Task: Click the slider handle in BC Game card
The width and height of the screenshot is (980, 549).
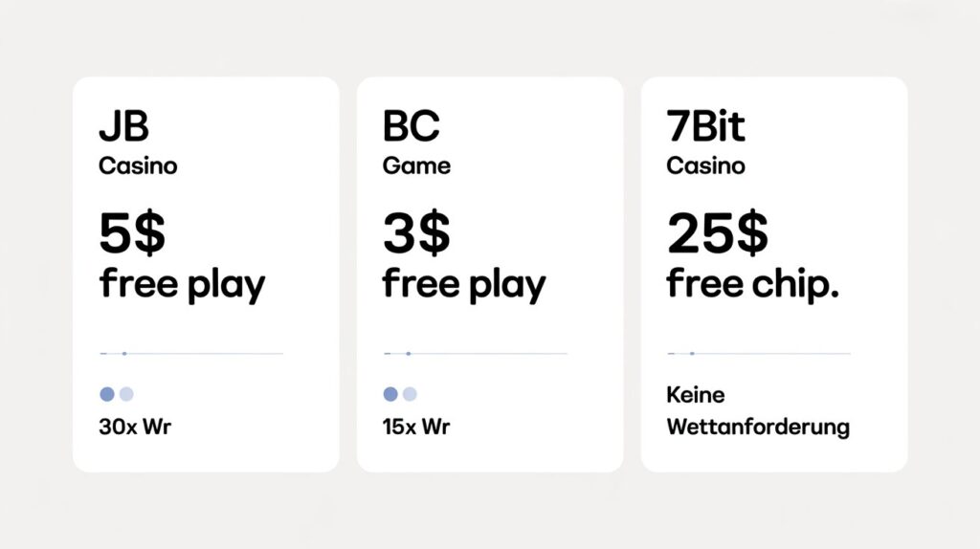Action: click(x=409, y=354)
